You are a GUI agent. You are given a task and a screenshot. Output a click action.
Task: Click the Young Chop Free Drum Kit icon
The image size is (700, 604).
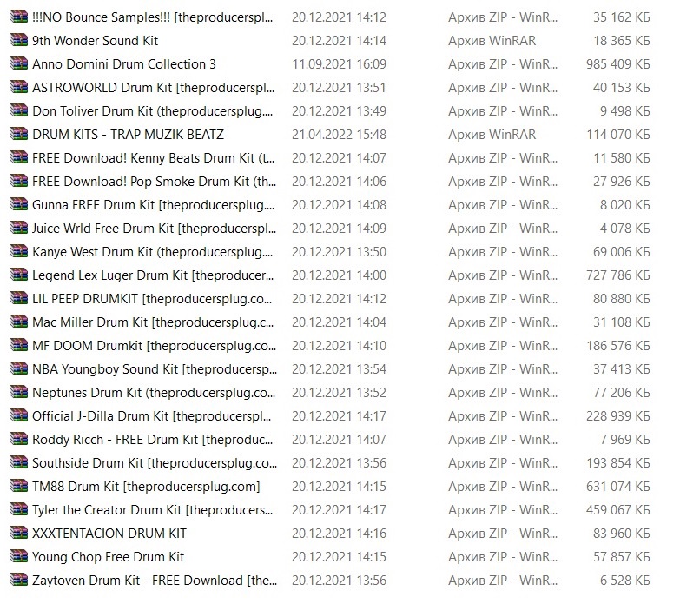[19, 556]
